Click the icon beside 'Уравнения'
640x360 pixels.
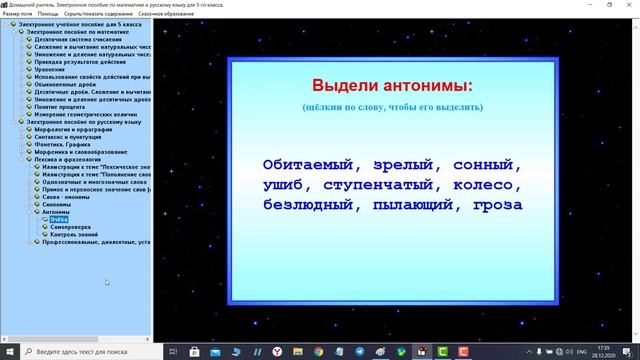click(x=29, y=69)
